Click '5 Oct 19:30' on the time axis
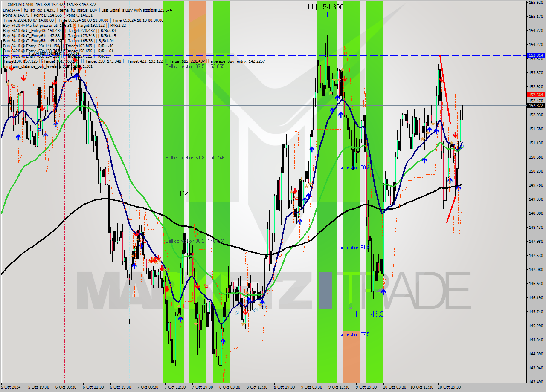This screenshot has width=546, height=392. point(38,387)
